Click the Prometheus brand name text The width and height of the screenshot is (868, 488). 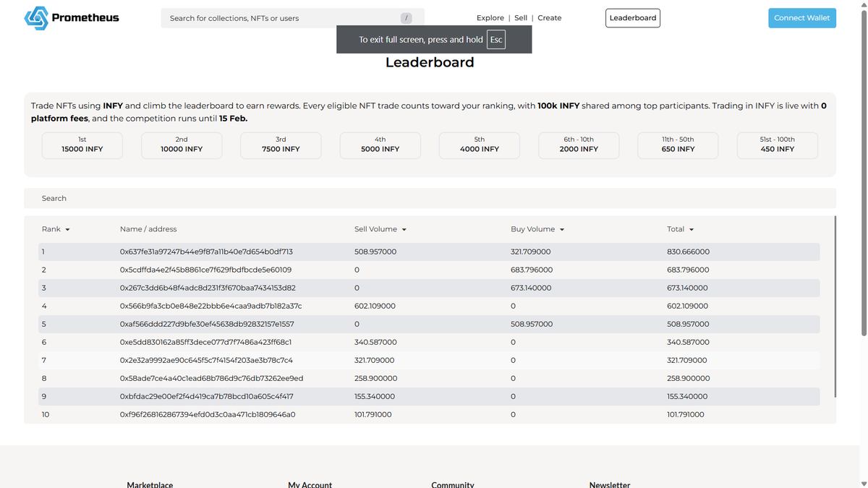tap(85, 17)
